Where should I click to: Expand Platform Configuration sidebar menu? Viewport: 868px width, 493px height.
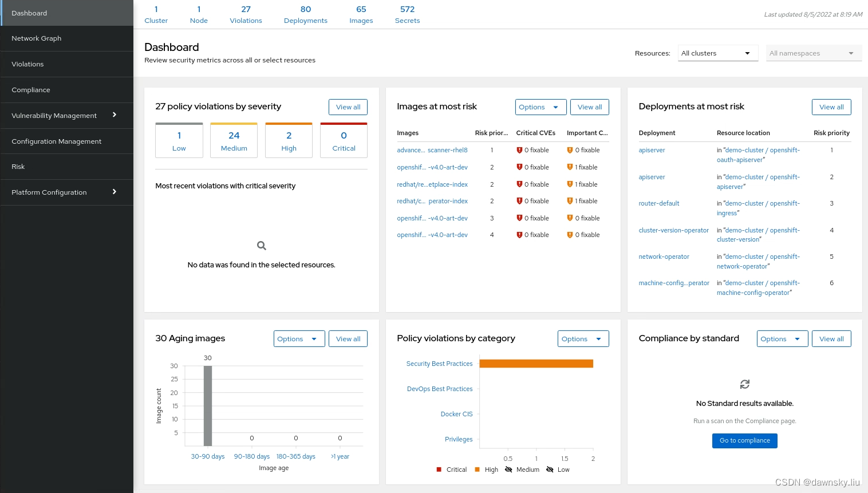point(66,192)
